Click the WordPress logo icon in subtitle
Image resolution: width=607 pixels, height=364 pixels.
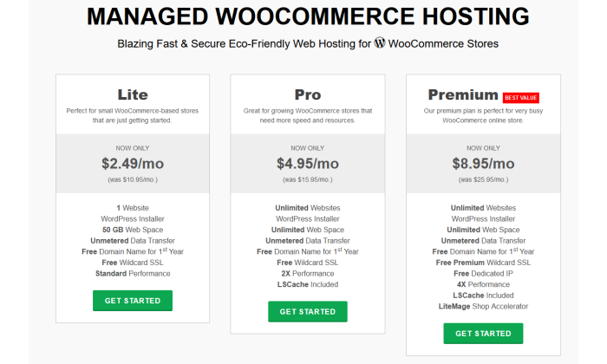380,43
